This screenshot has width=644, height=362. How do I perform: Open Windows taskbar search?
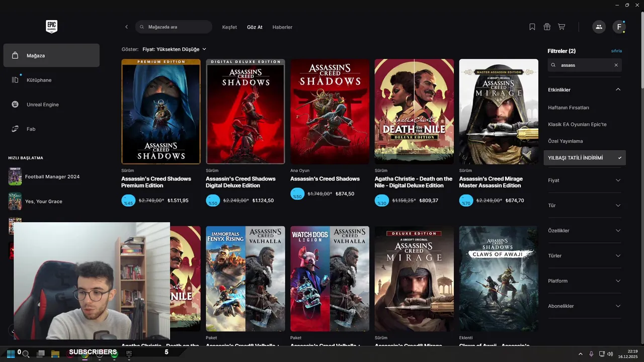(25, 354)
